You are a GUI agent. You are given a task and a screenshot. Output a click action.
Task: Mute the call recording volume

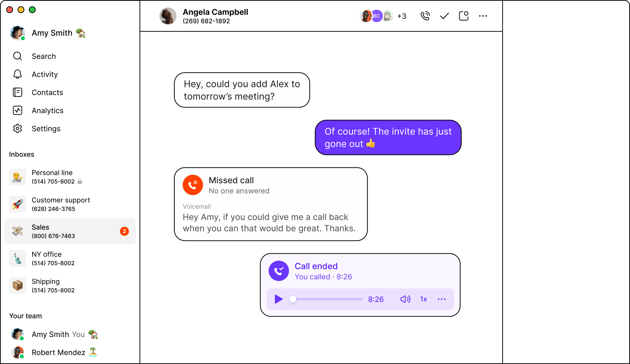(405, 299)
